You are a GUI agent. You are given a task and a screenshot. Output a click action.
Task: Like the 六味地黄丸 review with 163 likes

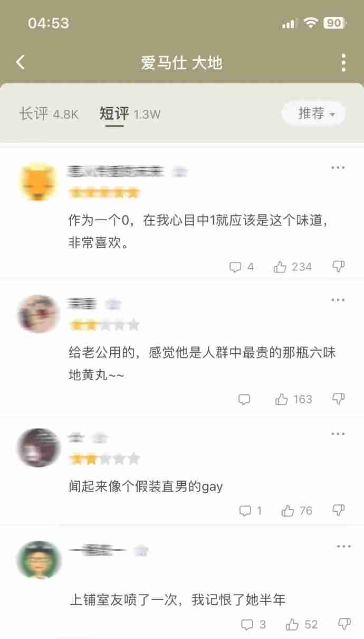(294, 399)
